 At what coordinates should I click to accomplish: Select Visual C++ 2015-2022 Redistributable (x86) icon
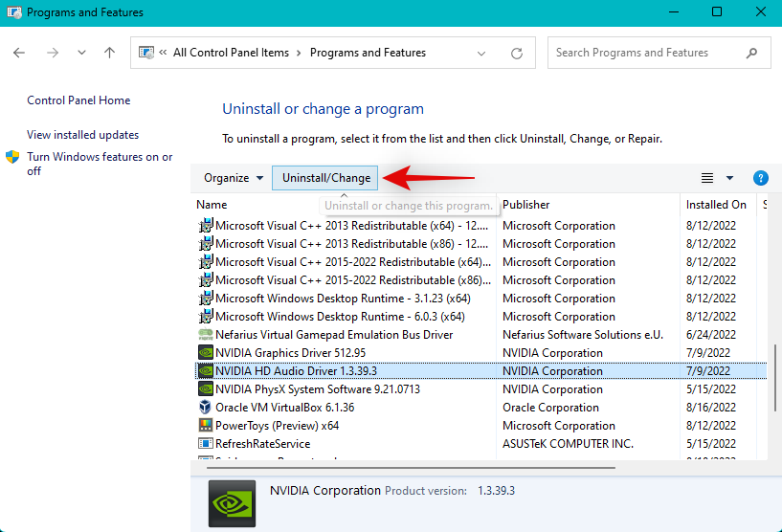click(x=206, y=280)
